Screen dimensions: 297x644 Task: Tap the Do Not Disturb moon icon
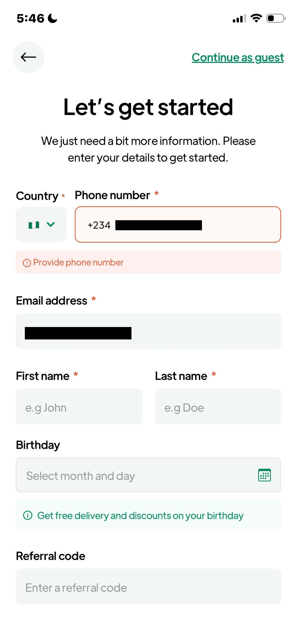click(x=52, y=18)
